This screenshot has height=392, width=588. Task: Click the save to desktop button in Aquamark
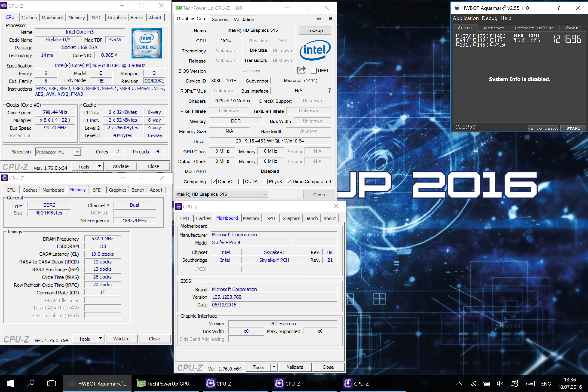543,128
